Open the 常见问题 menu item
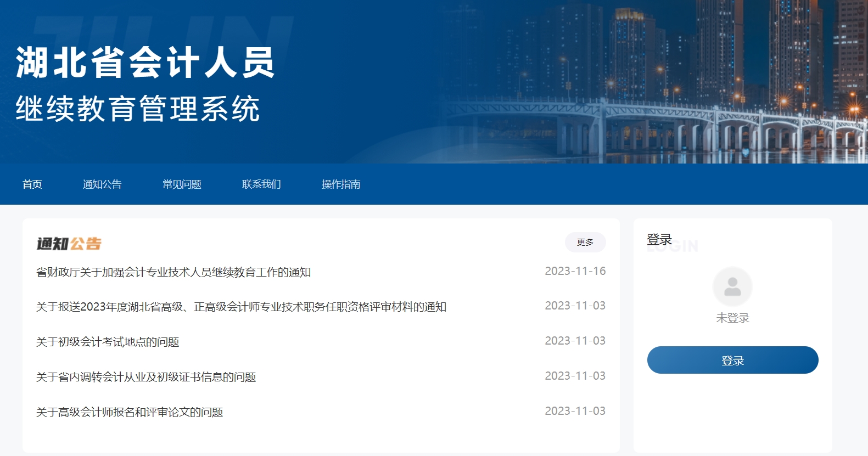This screenshot has height=456, width=868. tap(182, 184)
